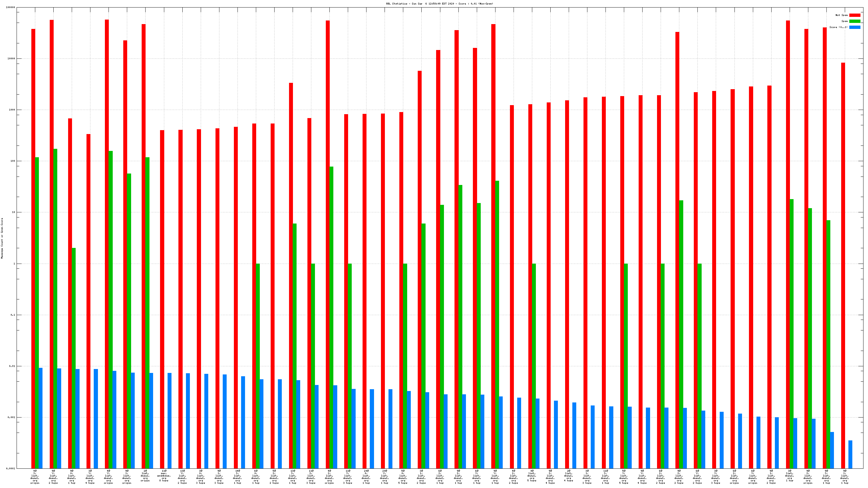Viewport: 868px width, 488px height.
Task: Click the zen.spamhaus.org 8 hops axis label
Action: (164, 476)
